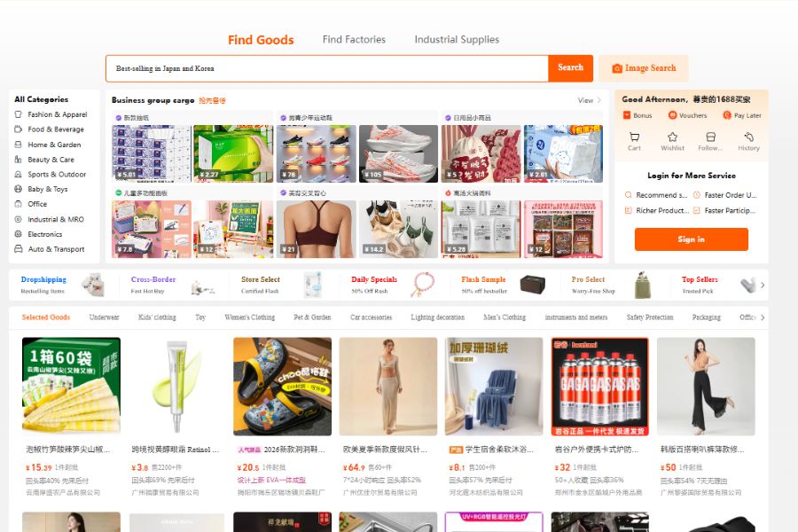
Task: Show more category tabs arrow after Office
Action: (x=763, y=317)
